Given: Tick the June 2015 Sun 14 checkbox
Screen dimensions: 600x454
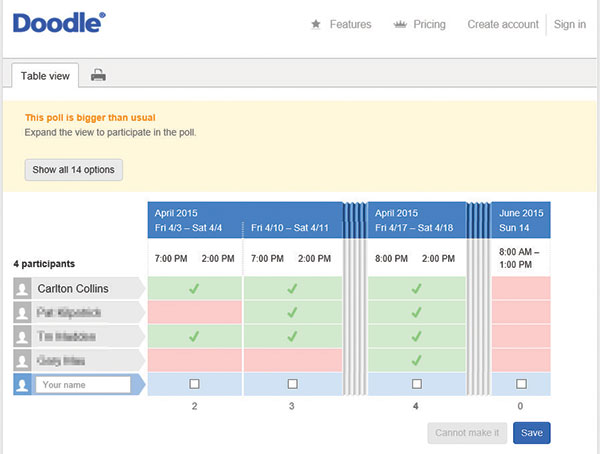Looking at the screenshot, I should tap(521, 384).
